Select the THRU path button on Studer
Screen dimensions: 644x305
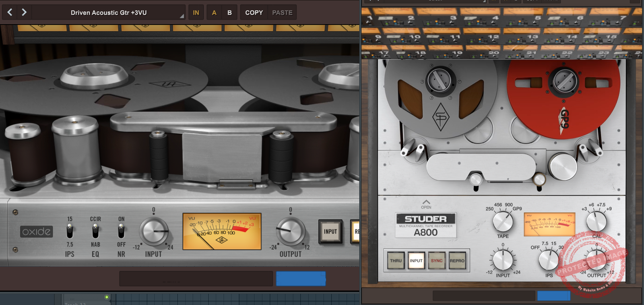tap(396, 261)
